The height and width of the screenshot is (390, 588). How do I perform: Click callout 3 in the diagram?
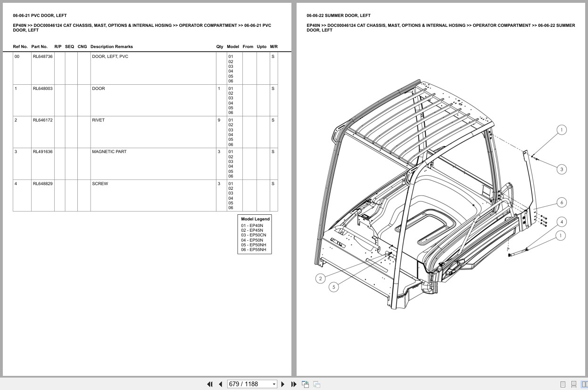[x=562, y=169]
